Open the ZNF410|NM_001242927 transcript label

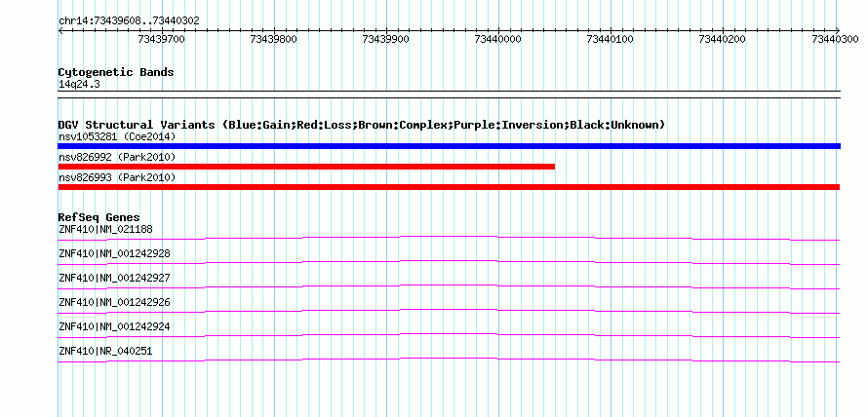pos(114,279)
